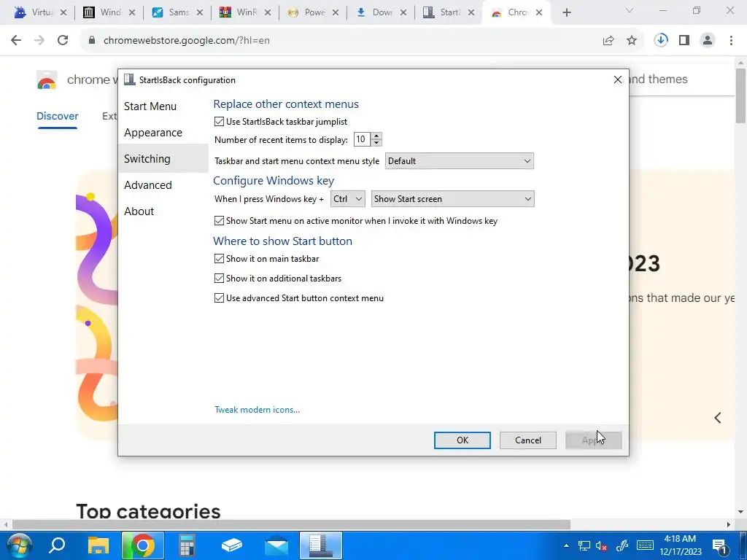This screenshot has width=747, height=560.
Task: Uncheck Show it on main taskbar
Action: (219, 259)
